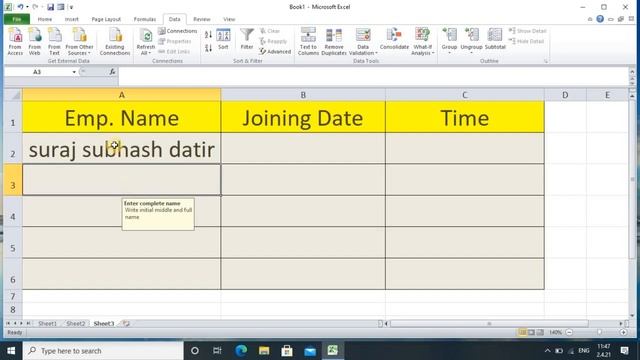Switch to Formulas tab
Image resolution: width=640 pixels, height=360 pixels.
(145, 19)
